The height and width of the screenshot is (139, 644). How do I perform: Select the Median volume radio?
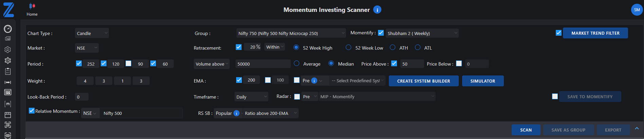coord(331,63)
